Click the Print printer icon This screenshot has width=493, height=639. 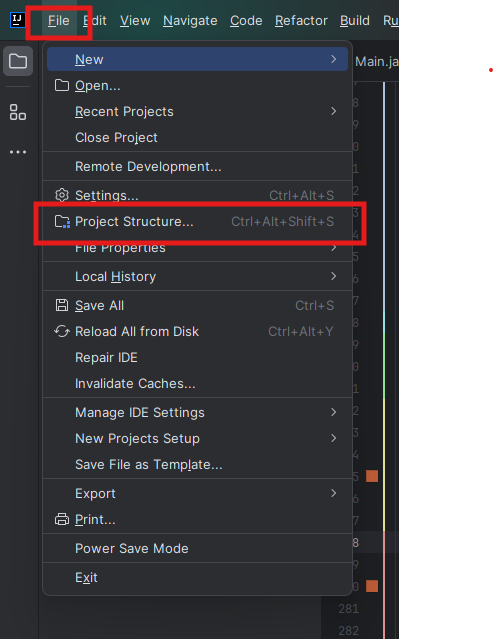click(x=62, y=519)
